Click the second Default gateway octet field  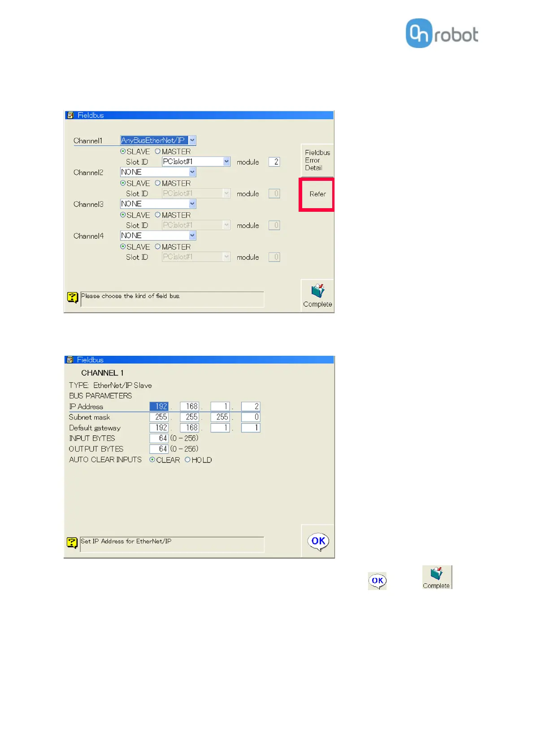[190, 428]
